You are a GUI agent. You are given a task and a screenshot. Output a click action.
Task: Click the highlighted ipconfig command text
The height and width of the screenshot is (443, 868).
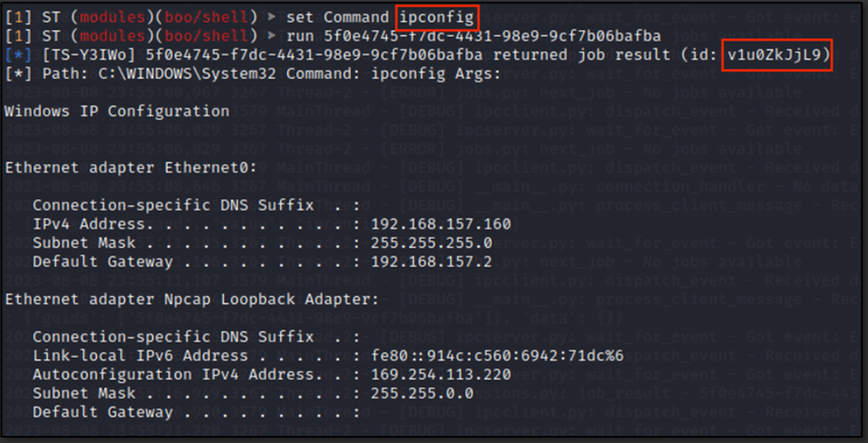(x=435, y=17)
